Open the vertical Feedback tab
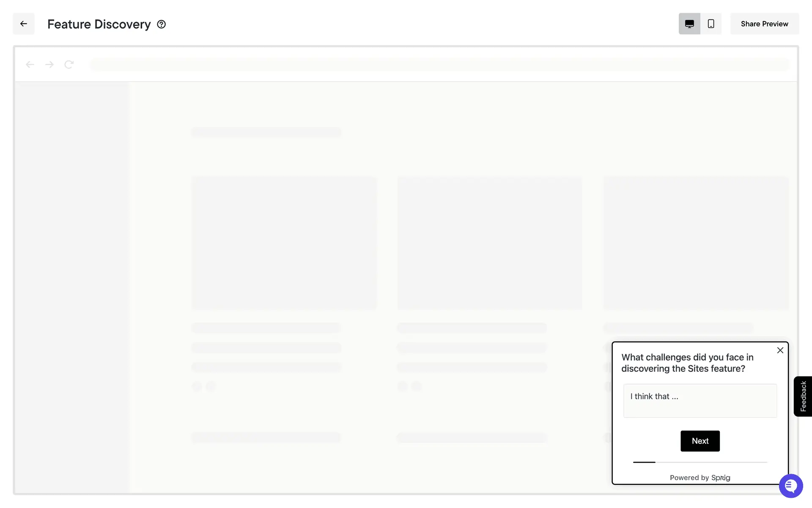Viewport: 812px width, 508px height. coord(803,396)
